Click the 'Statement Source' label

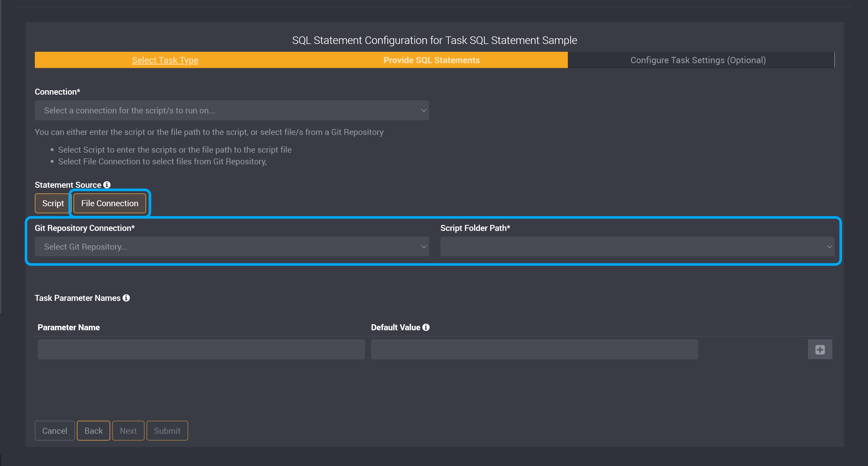click(68, 185)
